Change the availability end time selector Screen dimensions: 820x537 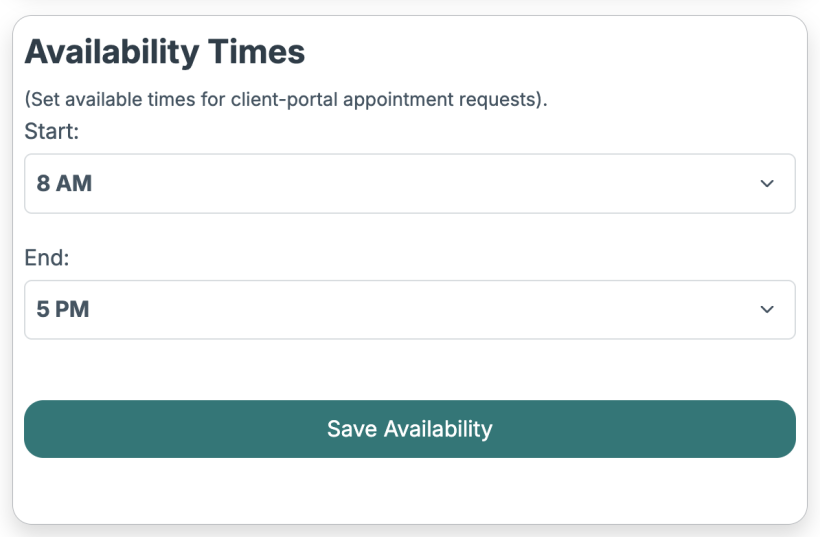[409, 310]
